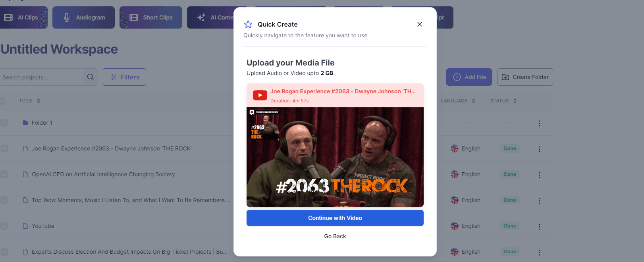
Task: Click the Quick Create star icon
Action: point(248,24)
